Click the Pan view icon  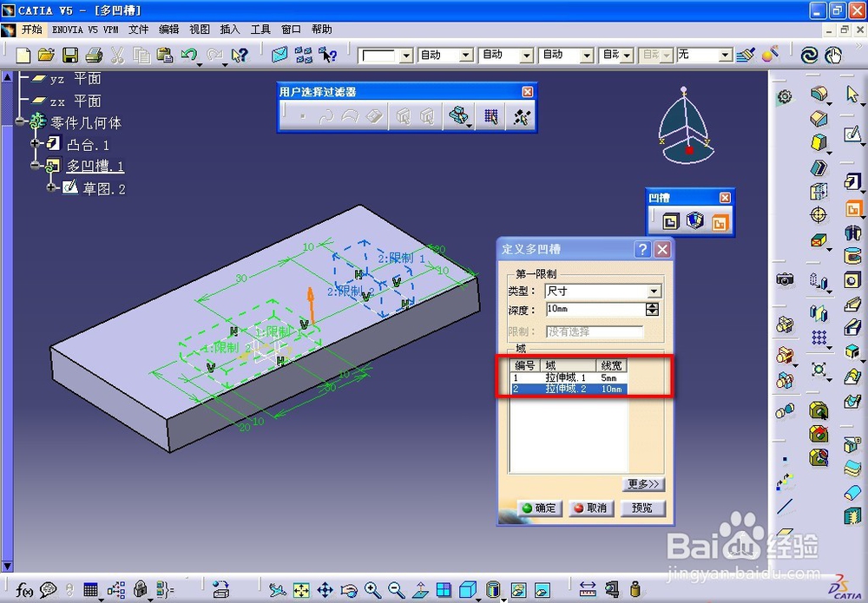coord(325,590)
